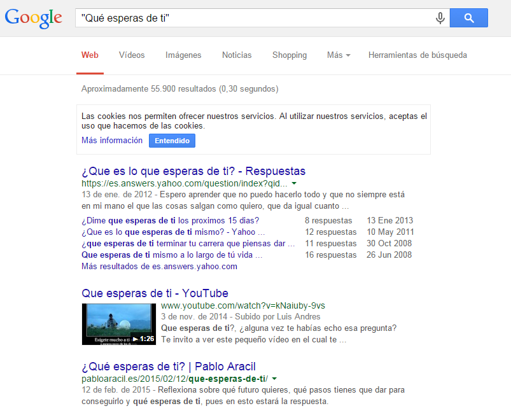511x420 pixels.
Task: Click the es.answers.yahoo.com green URL text
Action: tap(185, 183)
